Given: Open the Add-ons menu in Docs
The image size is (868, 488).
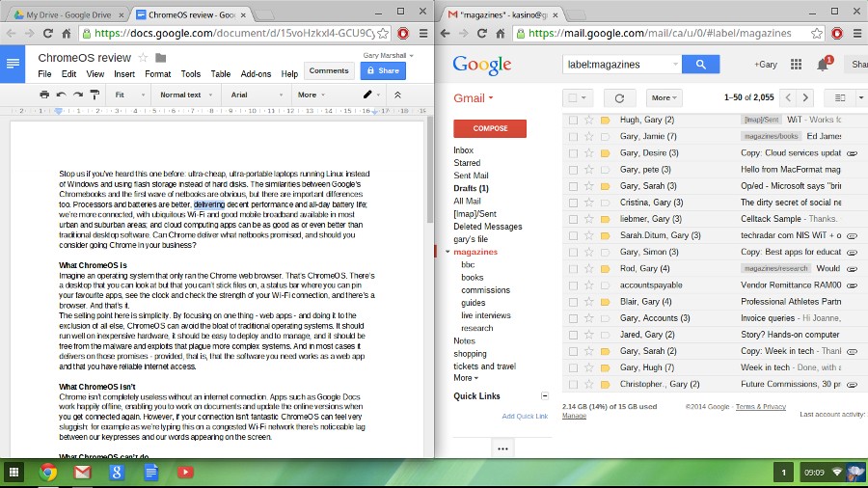Looking at the screenshot, I should (x=256, y=74).
